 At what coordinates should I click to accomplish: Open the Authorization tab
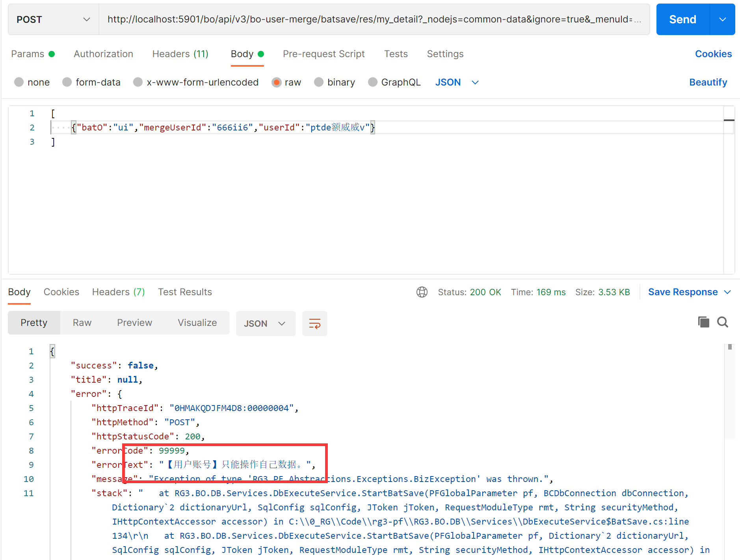pos(103,54)
